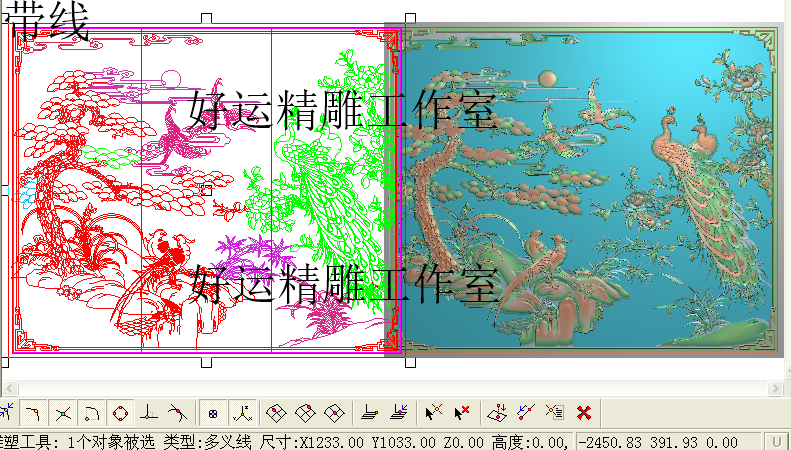
Task: Toggle the pressed circled-cross snap button
Action: [213, 414]
